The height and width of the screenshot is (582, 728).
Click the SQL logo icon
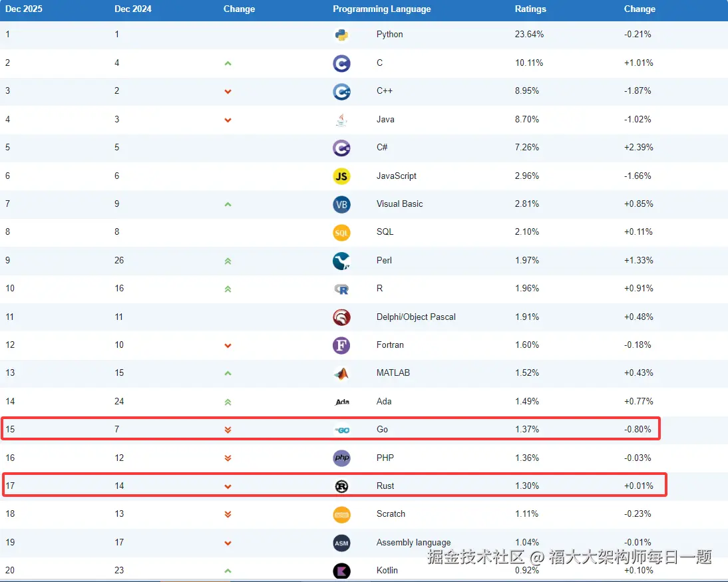point(341,233)
